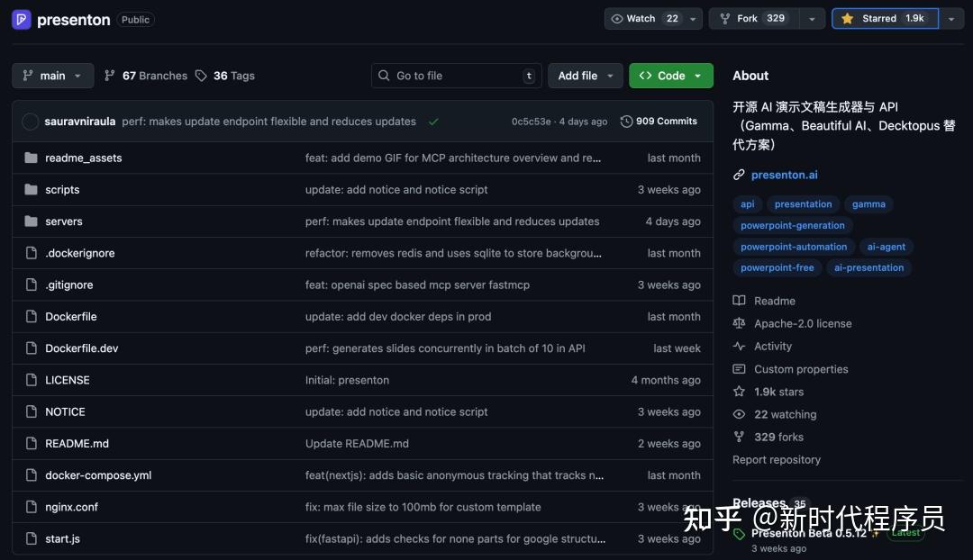Image resolution: width=973 pixels, height=560 pixels.
Task: Click the commit history clock icon
Action: point(626,122)
